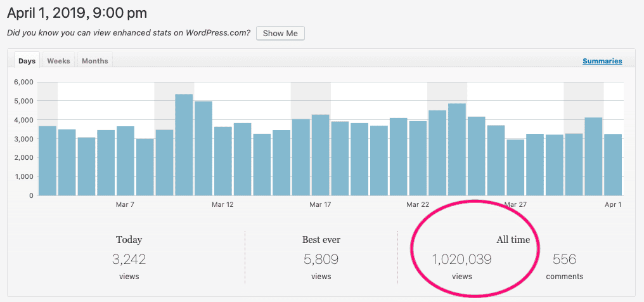Open the Summaries link
This screenshot has width=644, height=302.
[602, 61]
